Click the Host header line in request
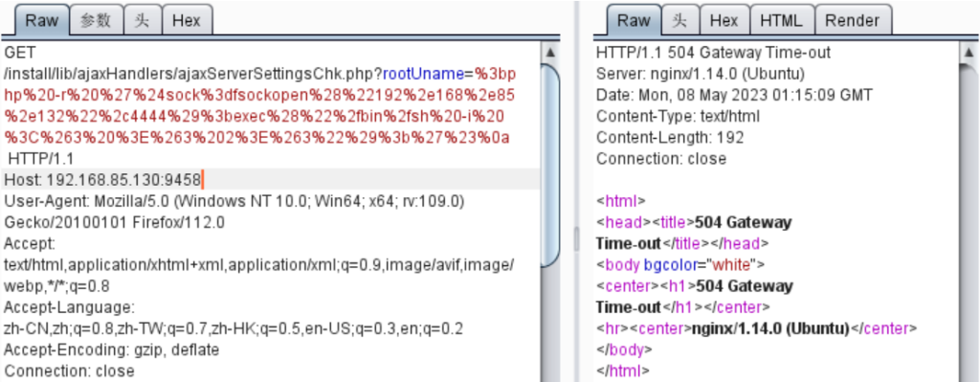The image size is (980, 382). coord(271,181)
